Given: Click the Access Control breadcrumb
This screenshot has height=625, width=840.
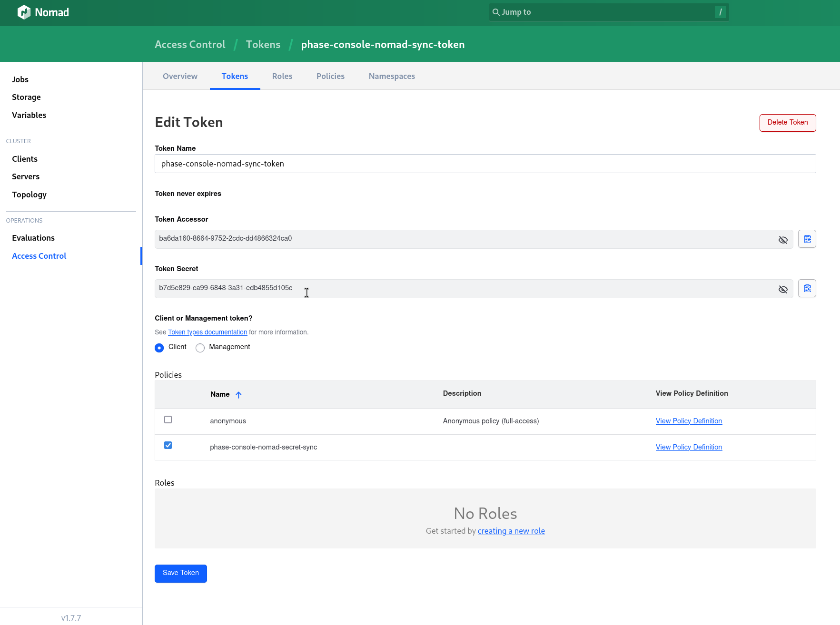Looking at the screenshot, I should click(x=190, y=44).
